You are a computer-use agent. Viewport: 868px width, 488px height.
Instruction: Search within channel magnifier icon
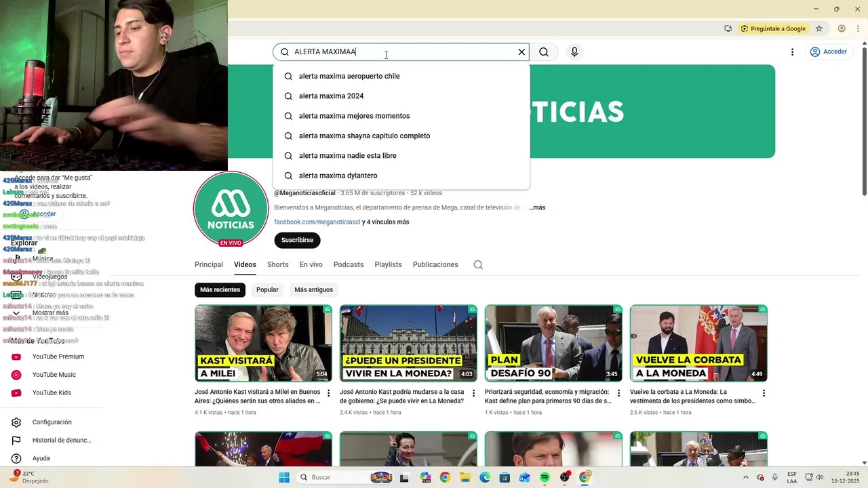(478, 265)
